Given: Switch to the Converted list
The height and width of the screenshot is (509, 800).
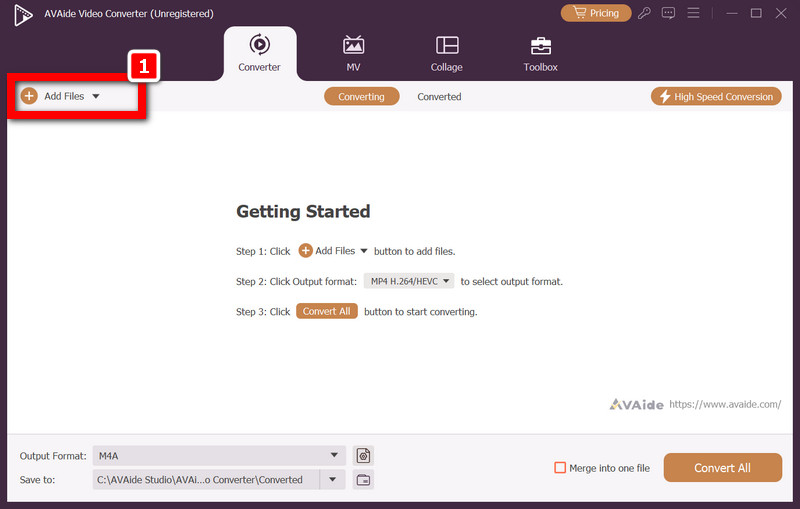Looking at the screenshot, I should click(x=439, y=97).
